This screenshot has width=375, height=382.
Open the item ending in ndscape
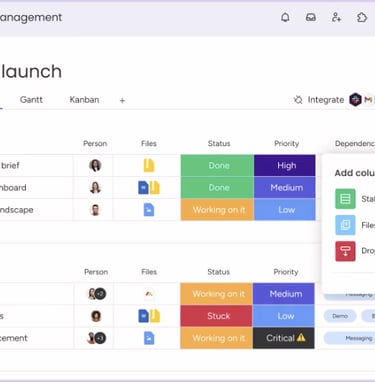pos(17,210)
